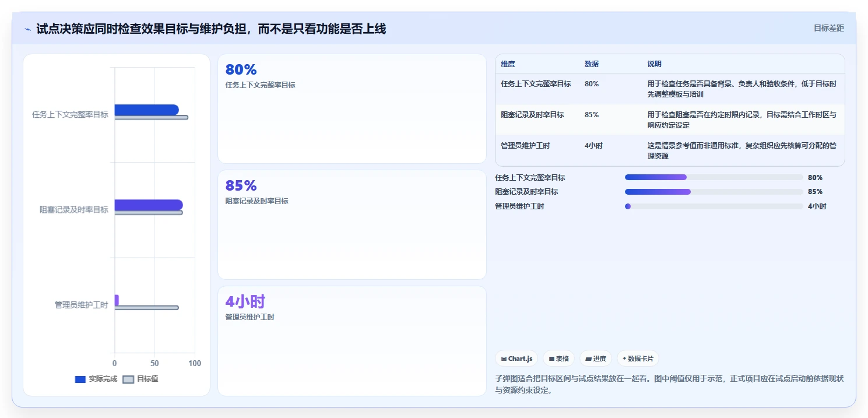Click the 80% value in the table
The image size is (868, 418).
[591, 84]
